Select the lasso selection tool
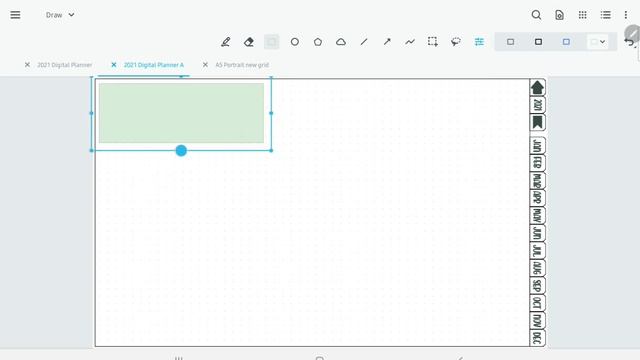 pos(456,42)
